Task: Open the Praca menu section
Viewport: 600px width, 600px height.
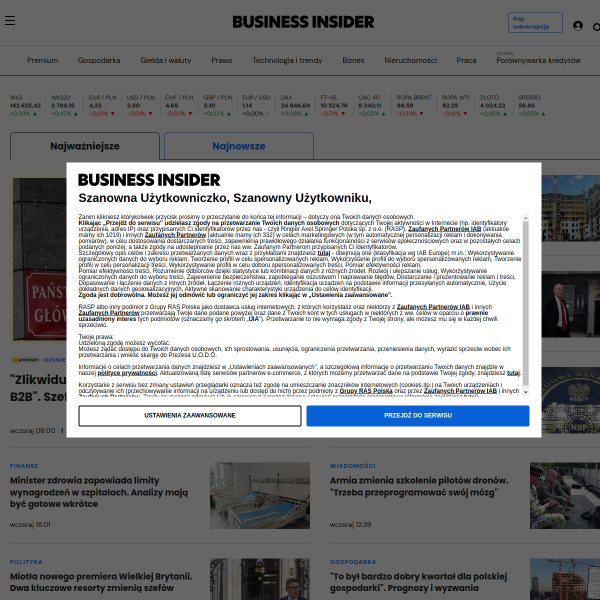Action: click(466, 60)
